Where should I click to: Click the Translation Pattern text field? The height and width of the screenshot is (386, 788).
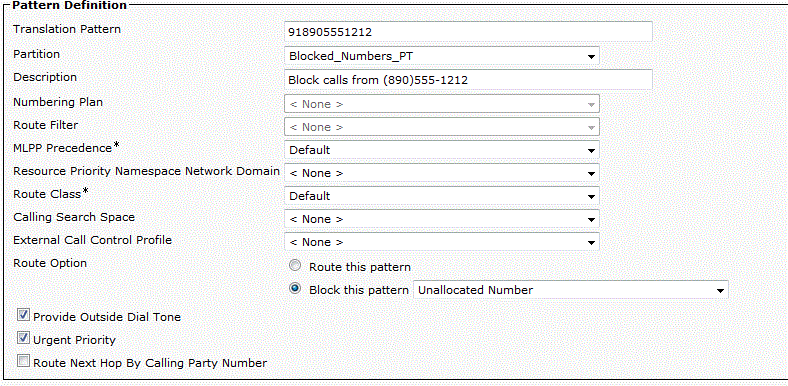click(x=468, y=32)
